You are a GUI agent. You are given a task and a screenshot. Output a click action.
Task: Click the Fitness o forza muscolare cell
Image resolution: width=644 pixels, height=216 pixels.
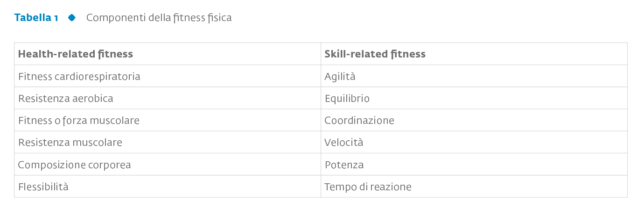168,120
